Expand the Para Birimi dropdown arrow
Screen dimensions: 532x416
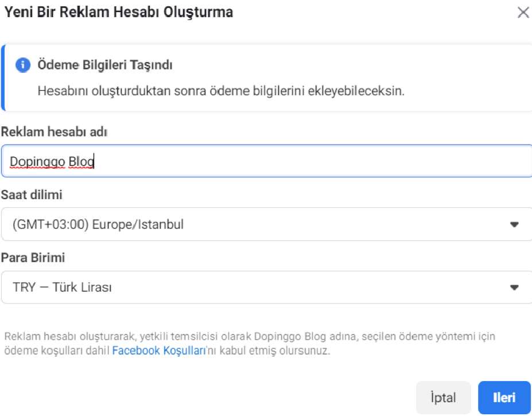[514, 287]
